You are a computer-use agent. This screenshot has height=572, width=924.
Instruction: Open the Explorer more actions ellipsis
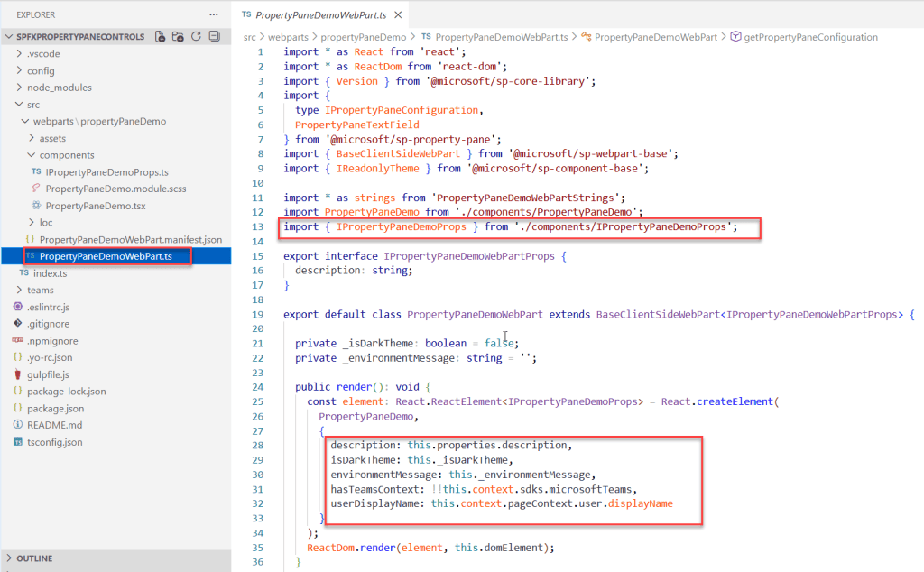pos(213,14)
